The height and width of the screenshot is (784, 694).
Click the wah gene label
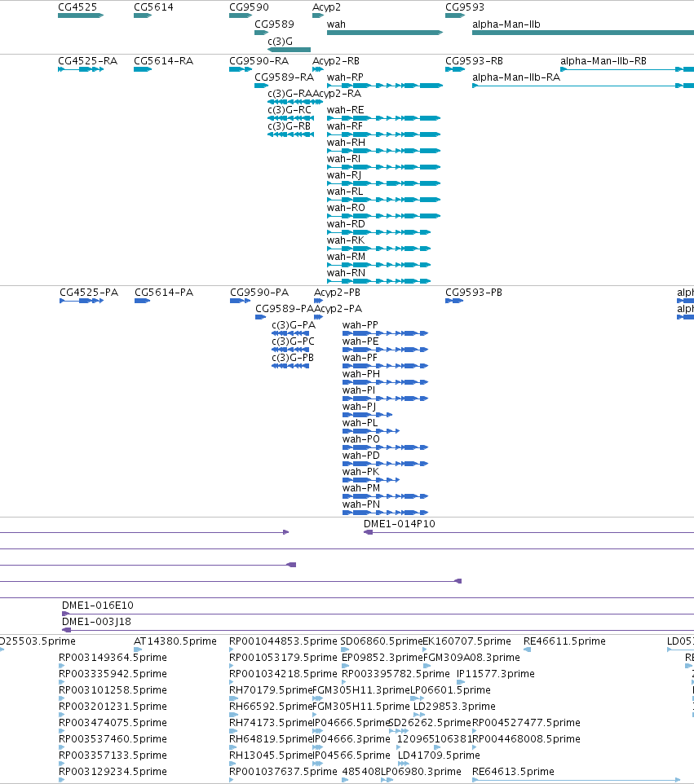pyautogui.click(x=336, y=24)
